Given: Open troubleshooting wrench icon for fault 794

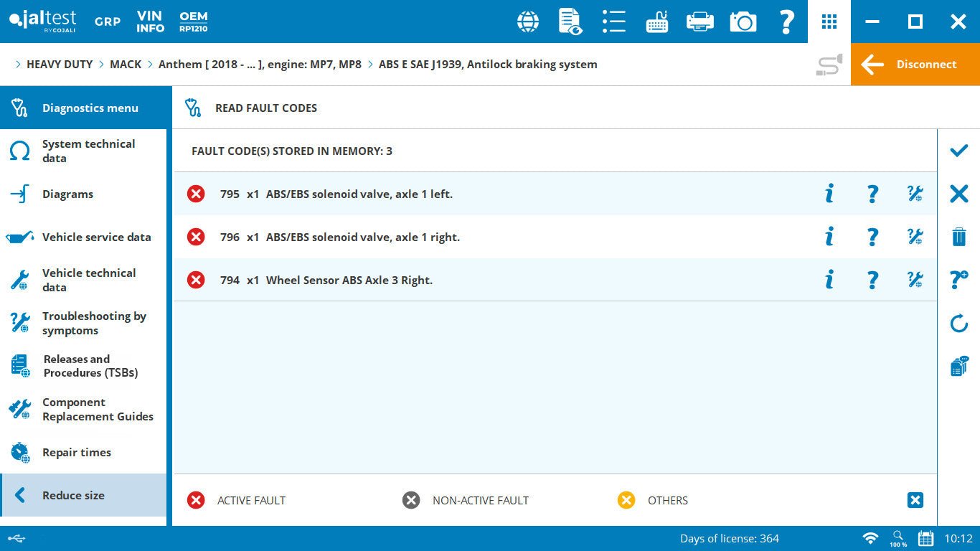Looking at the screenshot, I should (915, 280).
